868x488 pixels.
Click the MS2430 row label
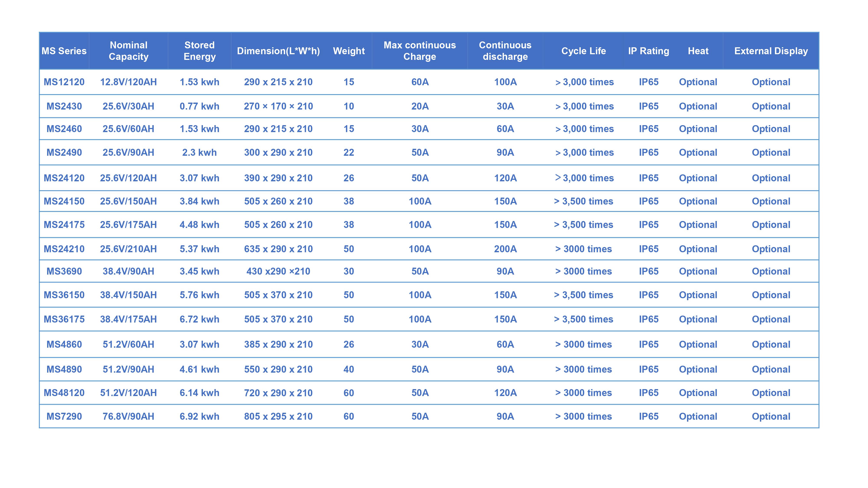point(64,106)
